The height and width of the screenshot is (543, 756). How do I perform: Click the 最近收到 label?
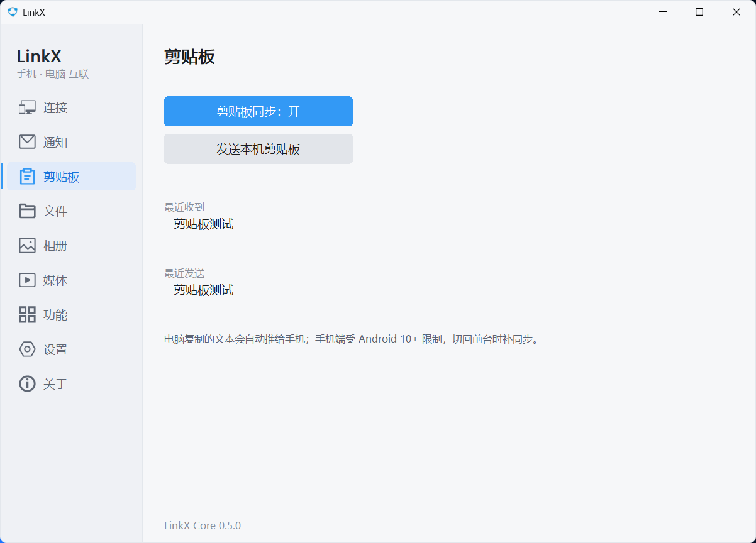pos(184,207)
